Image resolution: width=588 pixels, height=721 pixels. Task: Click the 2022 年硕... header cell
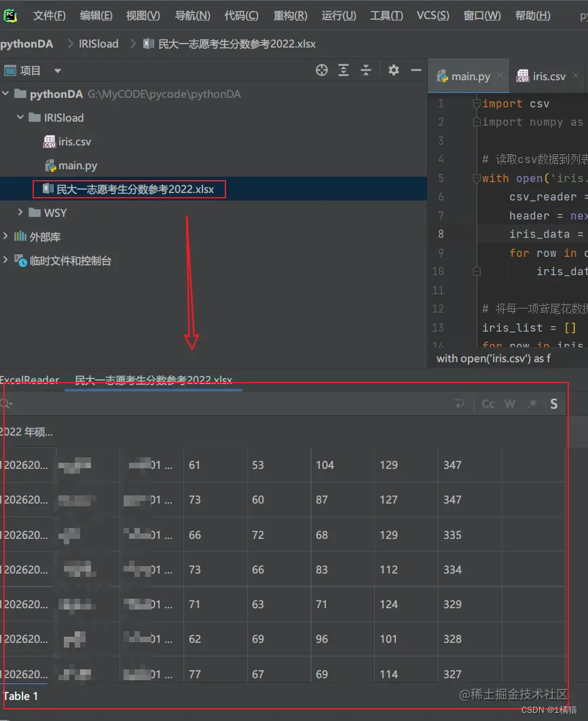pos(26,432)
